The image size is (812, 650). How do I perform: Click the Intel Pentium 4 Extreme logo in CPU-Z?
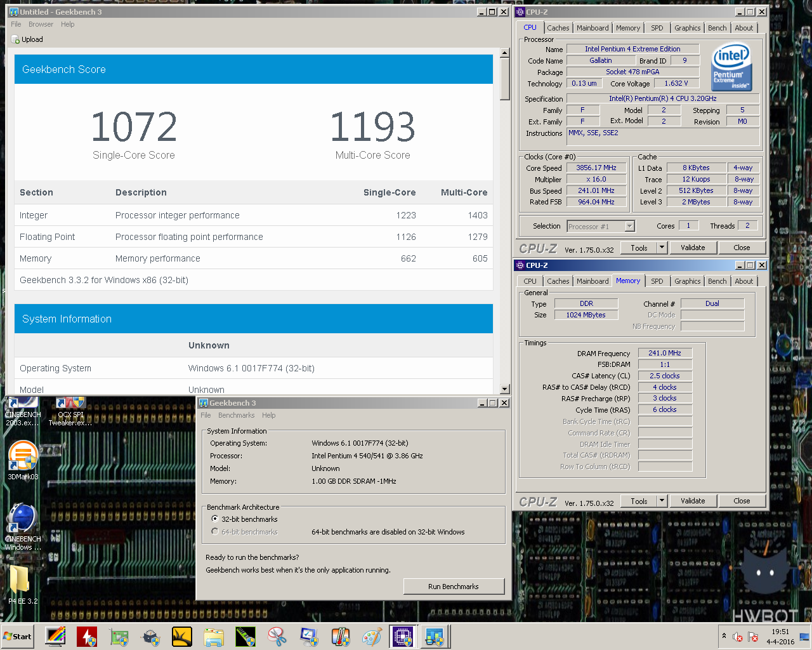tap(731, 67)
